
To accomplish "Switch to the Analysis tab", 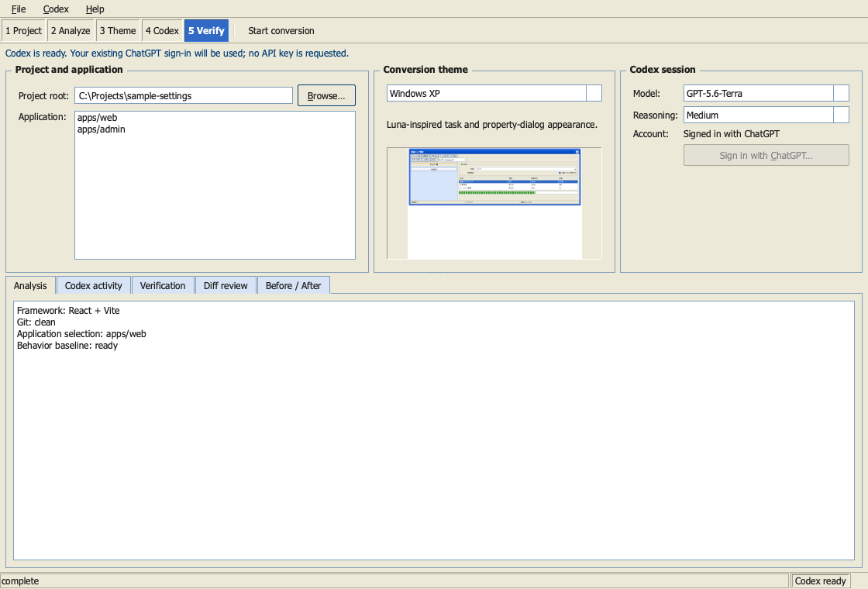I will 30,286.
